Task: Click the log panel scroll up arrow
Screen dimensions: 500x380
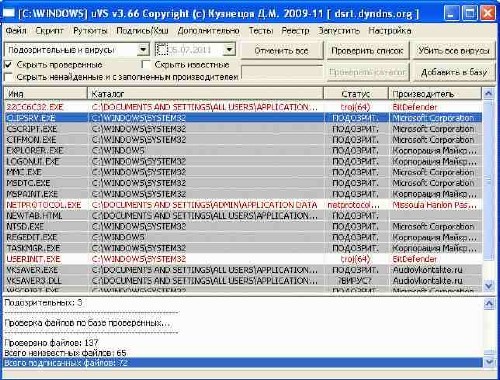Action: click(x=489, y=303)
